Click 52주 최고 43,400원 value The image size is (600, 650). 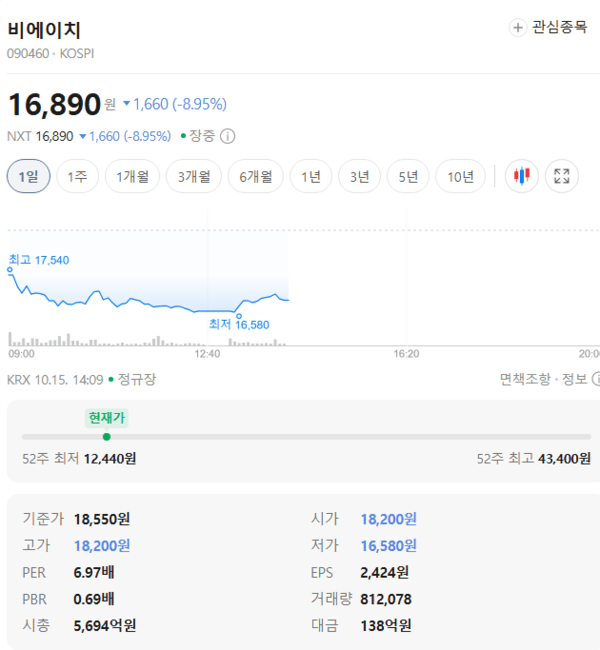[x=534, y=459]
